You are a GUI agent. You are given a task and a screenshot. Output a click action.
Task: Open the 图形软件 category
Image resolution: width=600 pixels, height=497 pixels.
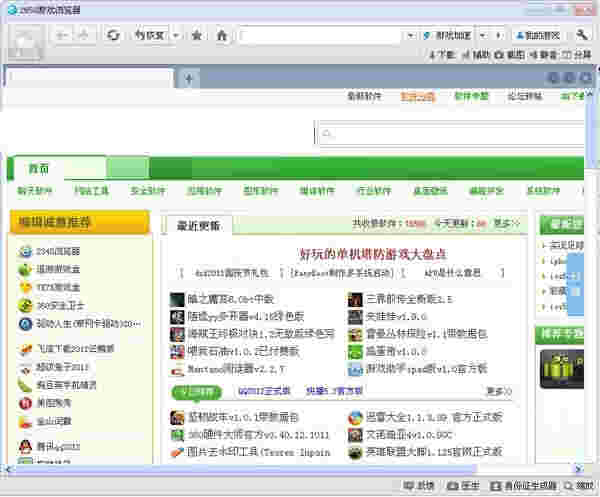pos(261,191)
